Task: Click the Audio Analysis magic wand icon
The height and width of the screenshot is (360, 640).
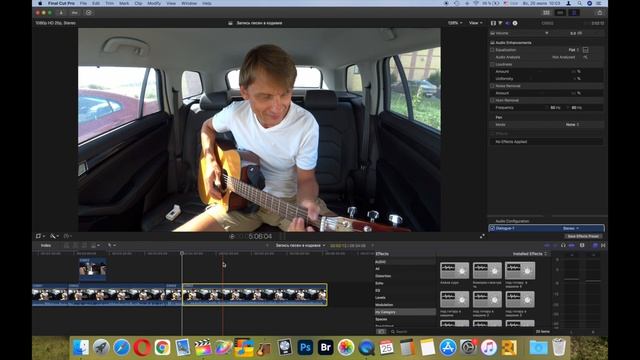Action: [x=586, y=57]
